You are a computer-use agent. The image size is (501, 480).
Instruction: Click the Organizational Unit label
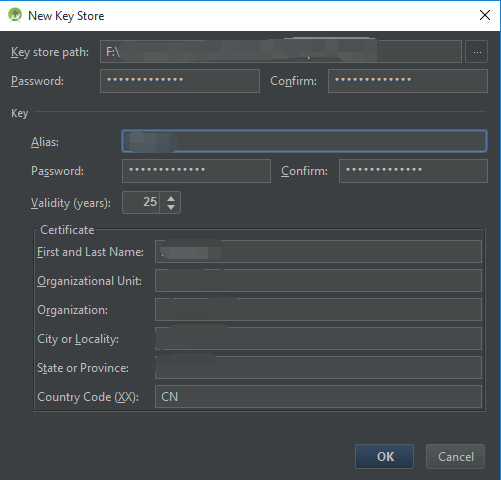click(x=89, y=281)
